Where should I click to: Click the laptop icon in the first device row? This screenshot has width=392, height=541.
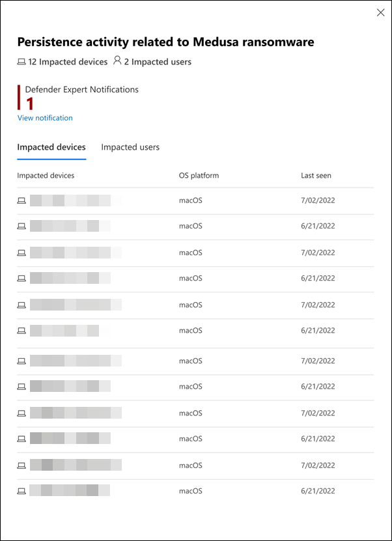tap(21, 201)
